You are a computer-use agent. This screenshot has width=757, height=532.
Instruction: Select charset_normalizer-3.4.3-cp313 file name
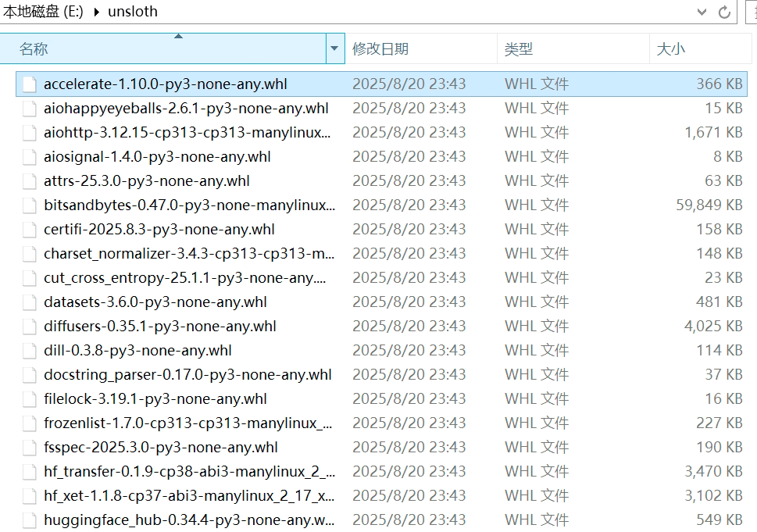189,253
